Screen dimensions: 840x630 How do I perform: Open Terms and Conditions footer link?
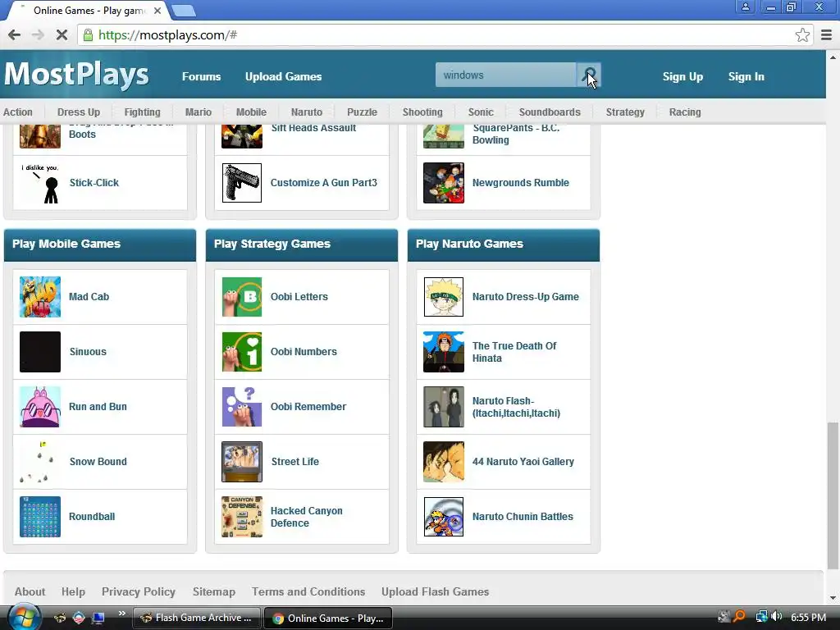click(x=308, y=591)
